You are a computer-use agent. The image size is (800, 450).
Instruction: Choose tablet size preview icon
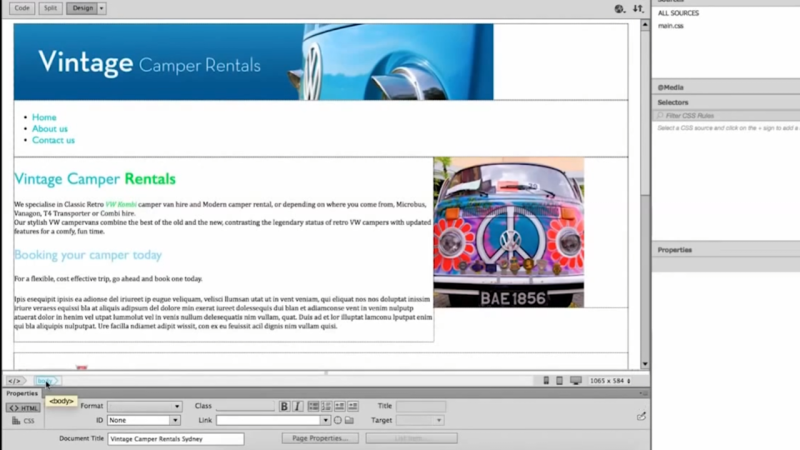559,381
